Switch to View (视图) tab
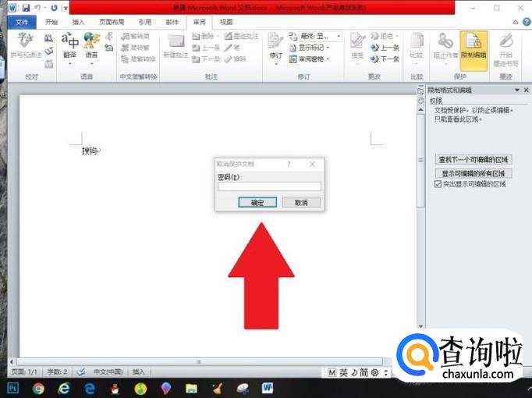 click(x=226, y=23)
